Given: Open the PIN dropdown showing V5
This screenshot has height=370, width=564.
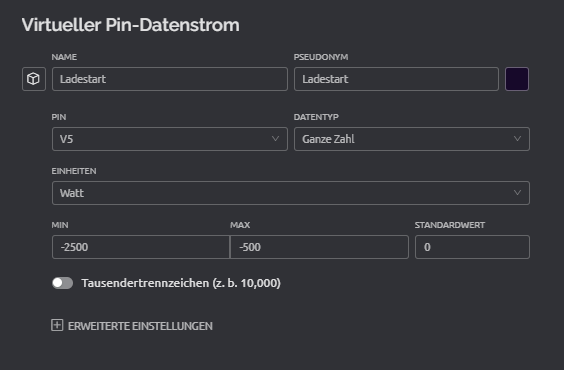Looking at the screenshot, I should pos(170,139).
